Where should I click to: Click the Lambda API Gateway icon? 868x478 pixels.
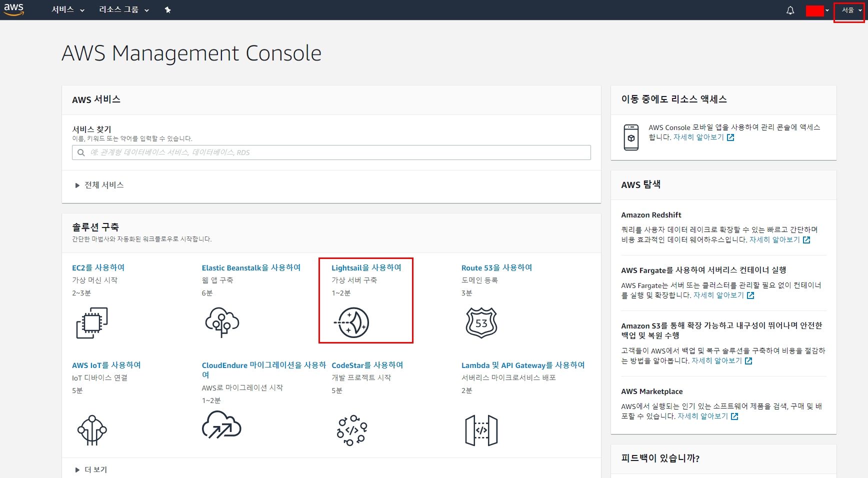pos(481,430)
